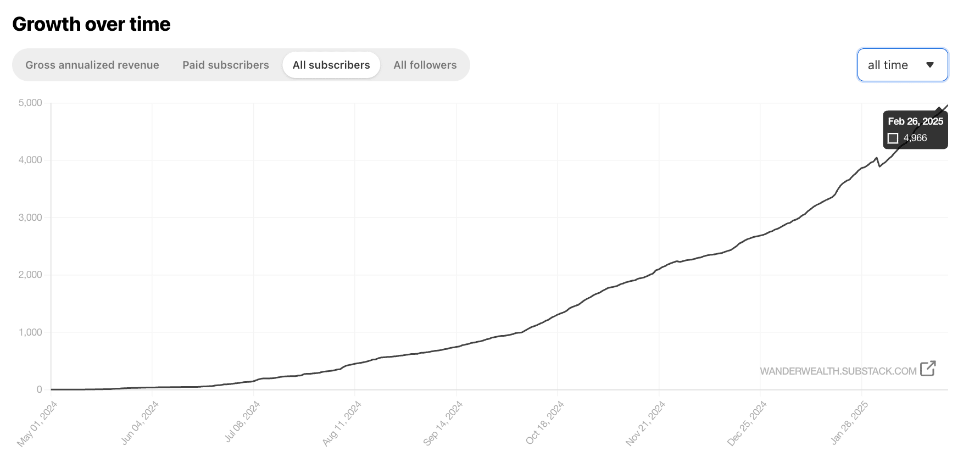Open the external link icon beside WANDERWEALTH.SUBSTACK.COM

[x=928, y=369]
